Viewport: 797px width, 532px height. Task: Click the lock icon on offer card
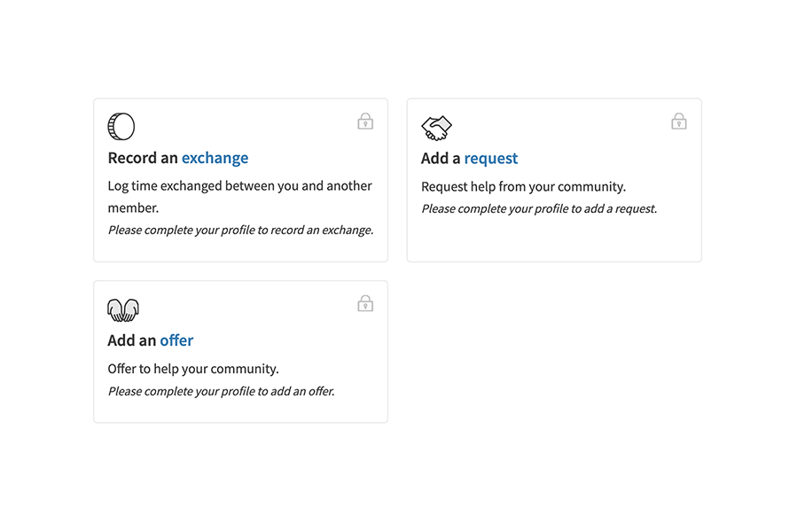tap(365, 304)
